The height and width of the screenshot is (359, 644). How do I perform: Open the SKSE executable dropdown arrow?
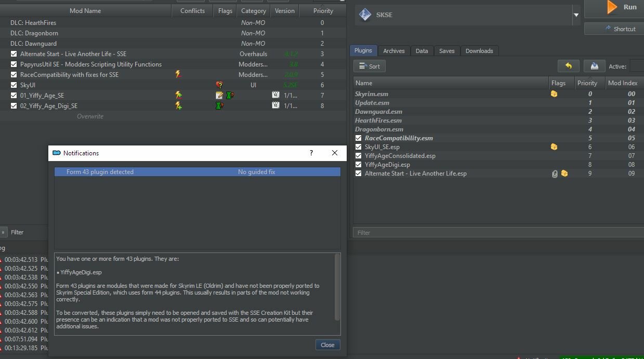[576, 15]
